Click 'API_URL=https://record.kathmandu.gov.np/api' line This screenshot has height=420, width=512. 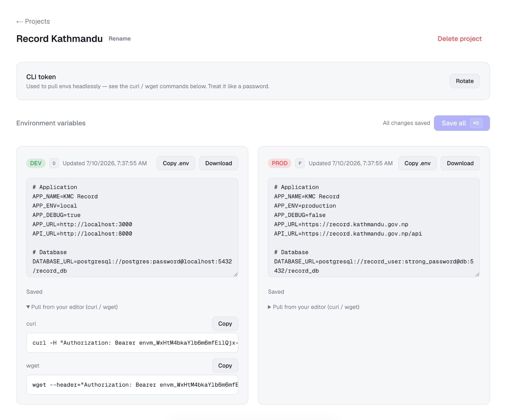348,234
